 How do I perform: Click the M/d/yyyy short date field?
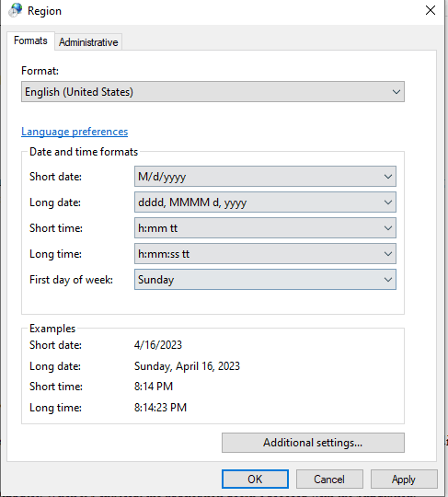coord(265,177)
